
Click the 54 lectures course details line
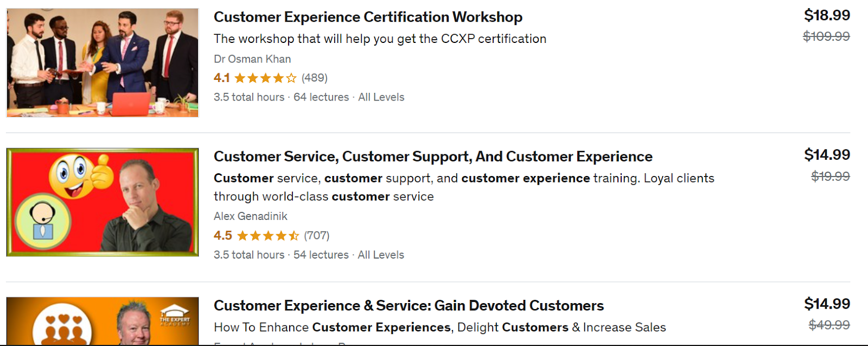pyautogui.click(x=321, y=255)
